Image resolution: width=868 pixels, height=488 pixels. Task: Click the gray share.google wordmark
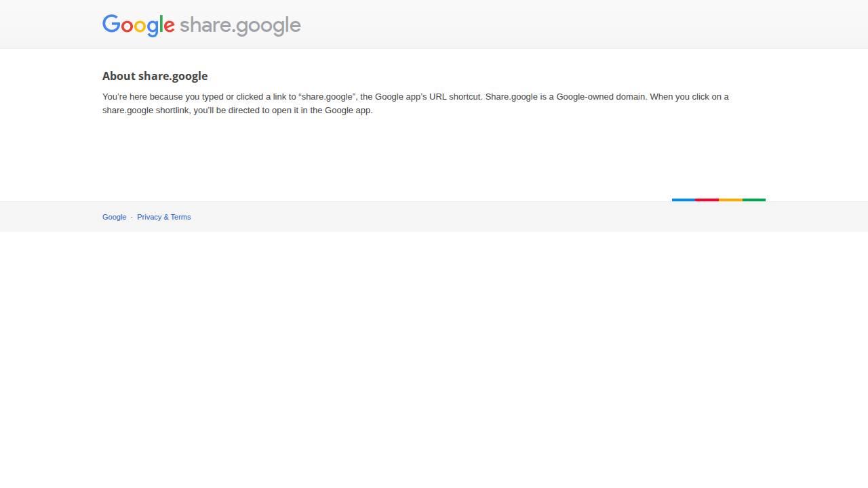(240, 25)
